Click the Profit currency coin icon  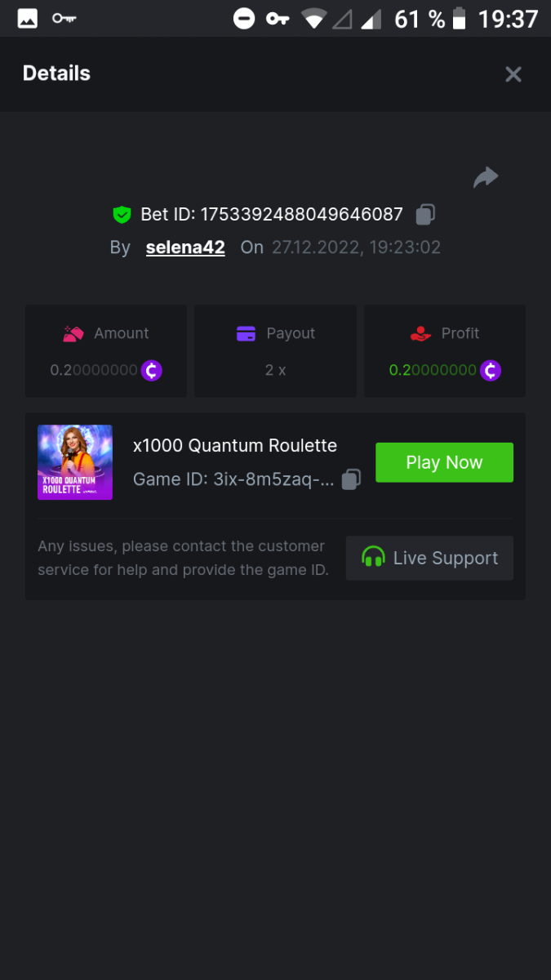click(x=490, y=371)
